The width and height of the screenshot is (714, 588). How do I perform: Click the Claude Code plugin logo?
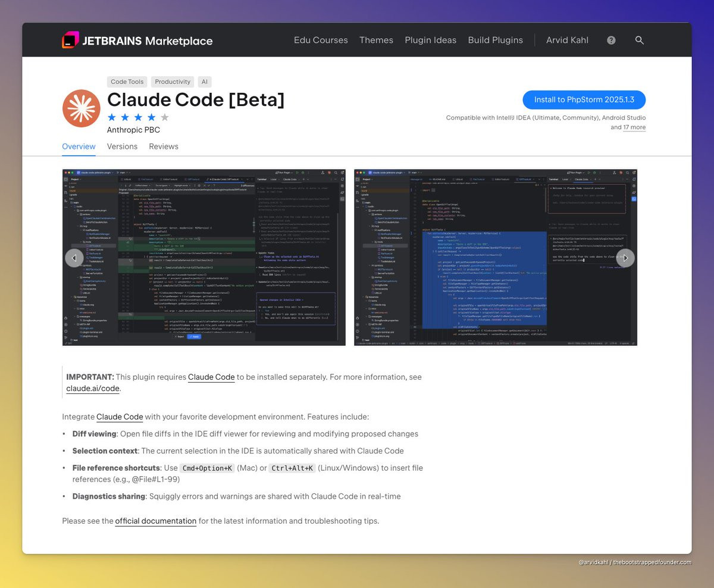click(82, 108)
